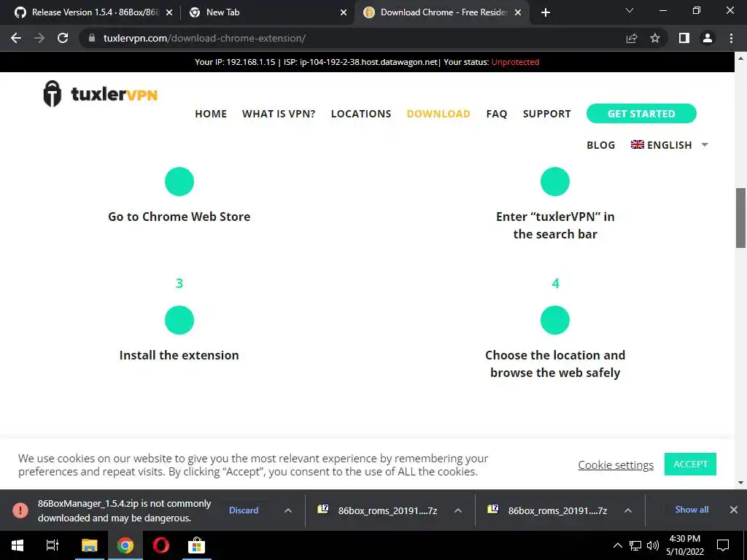Viewport: 747px width, 560px height.
Task: Close the Release Version 1.5.4 tab
Action: click(x=169, y=13)
